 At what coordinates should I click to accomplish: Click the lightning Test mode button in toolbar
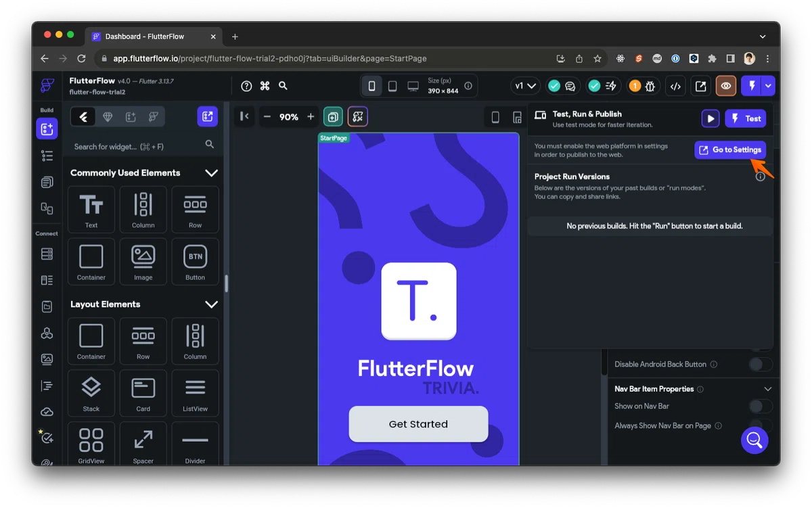point(751,86)
